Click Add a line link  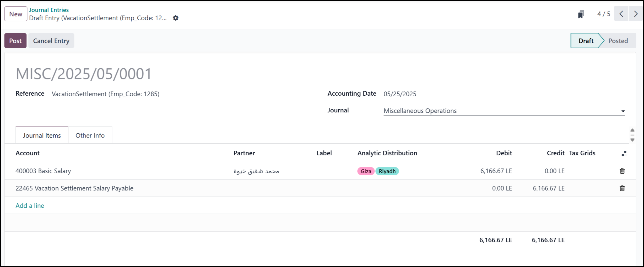[30, 206]
